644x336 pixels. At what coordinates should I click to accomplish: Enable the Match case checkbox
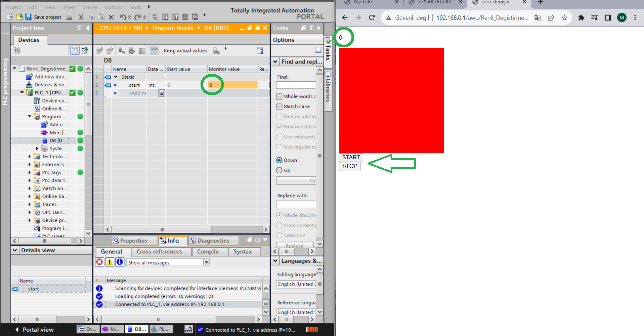[x=279, y=107]
